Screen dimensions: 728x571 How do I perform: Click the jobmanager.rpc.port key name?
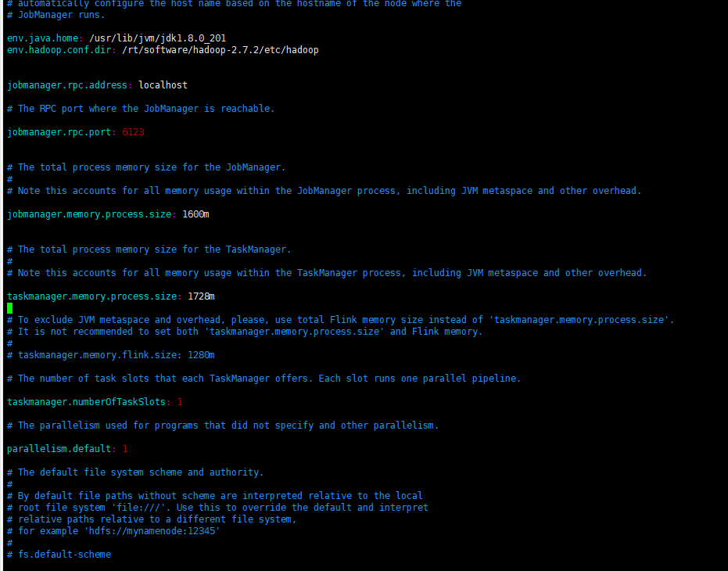coord(59,131)
